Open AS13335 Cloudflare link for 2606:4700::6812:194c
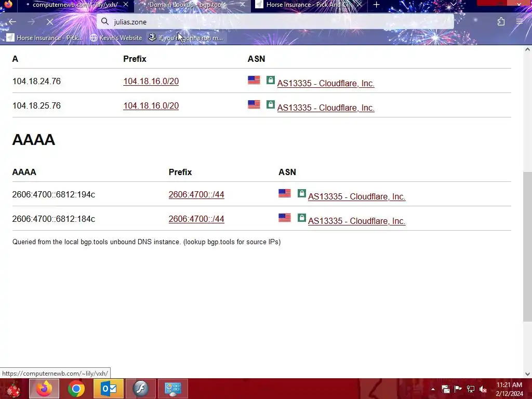 click(356, 197)
